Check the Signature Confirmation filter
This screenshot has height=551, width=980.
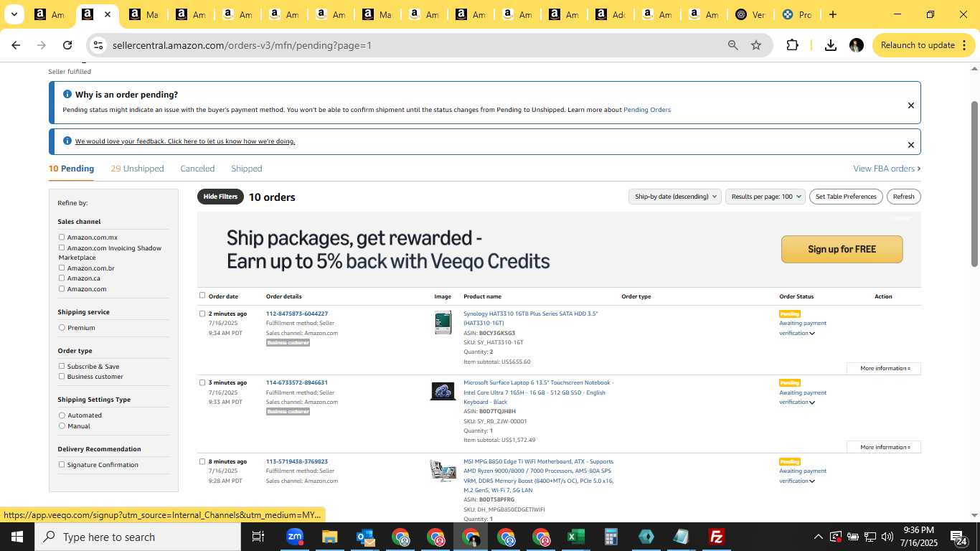62,464
